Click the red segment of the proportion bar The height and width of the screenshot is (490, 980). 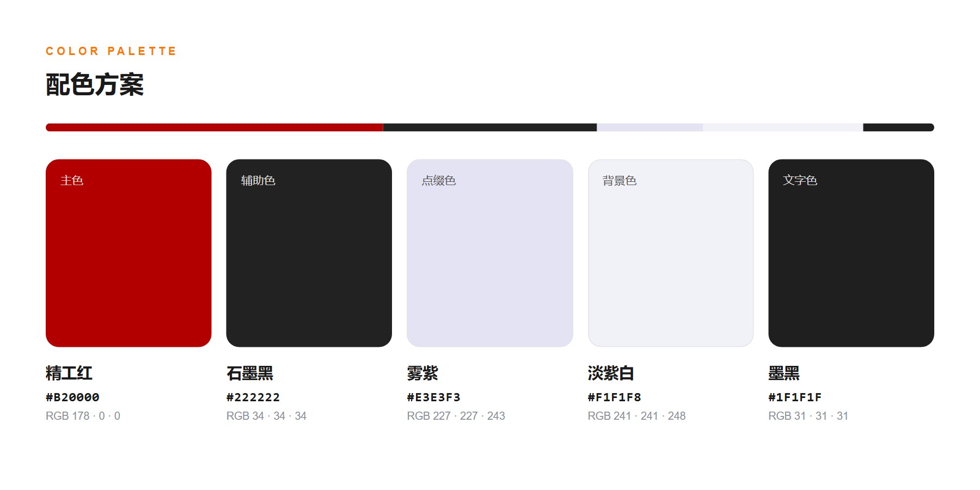coord(215,127)
